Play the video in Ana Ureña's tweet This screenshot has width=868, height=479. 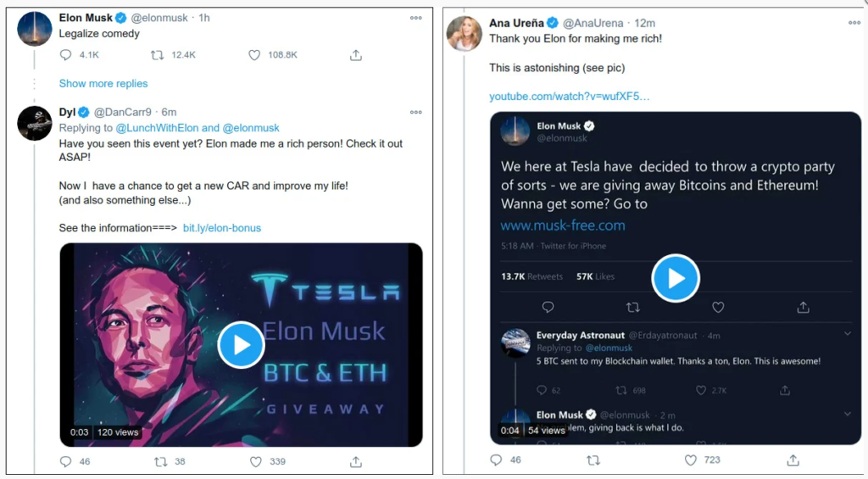[676, 278]
